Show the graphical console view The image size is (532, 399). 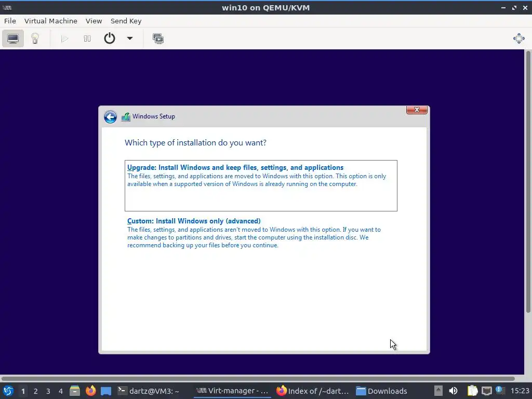coord(13,38)
